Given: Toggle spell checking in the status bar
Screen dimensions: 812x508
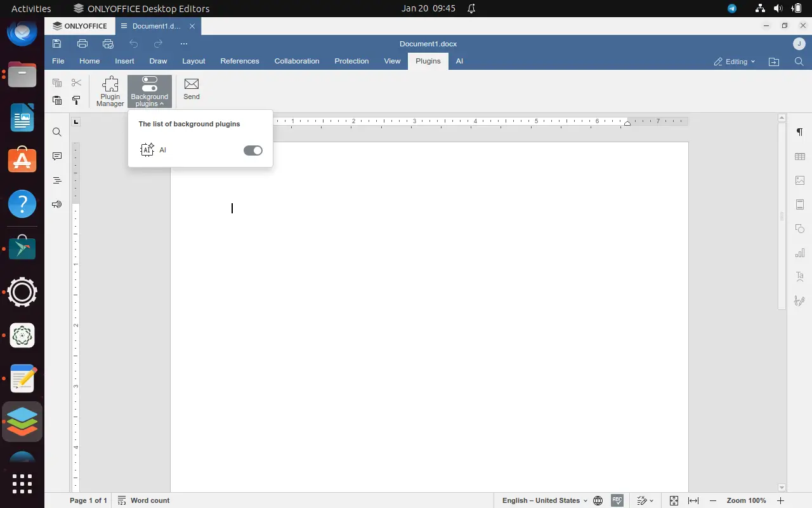Looking at the screenshot, I should [617, 500].
